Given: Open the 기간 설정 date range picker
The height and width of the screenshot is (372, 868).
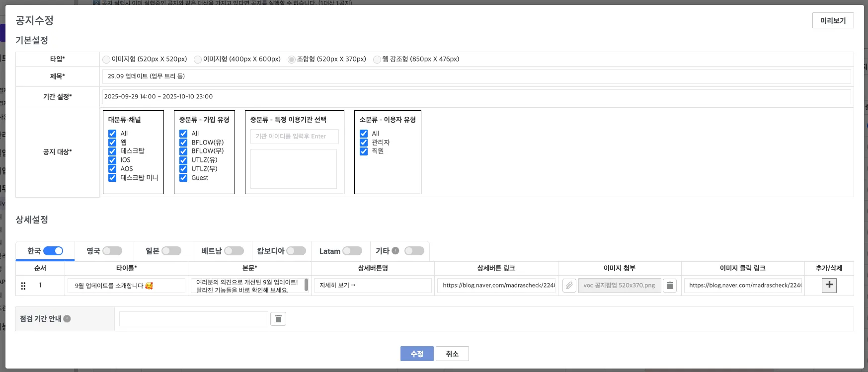Looking at the screenshot, I should pos(476,97).
